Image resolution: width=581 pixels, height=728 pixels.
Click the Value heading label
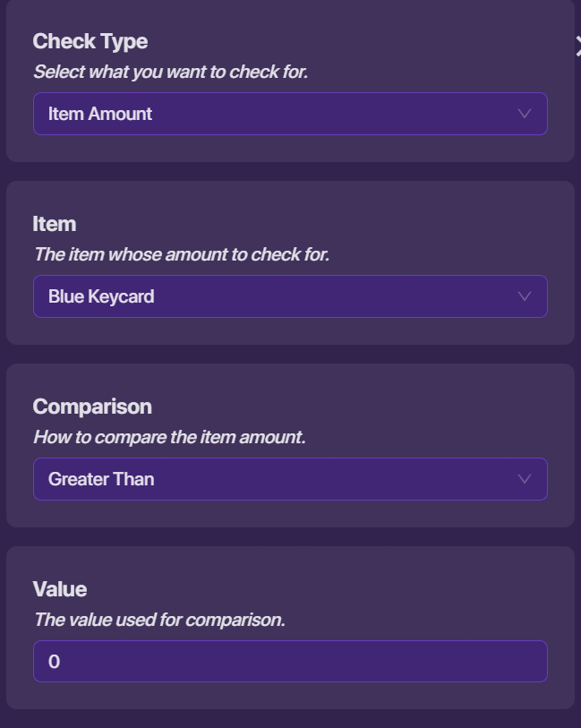point(60,589)
